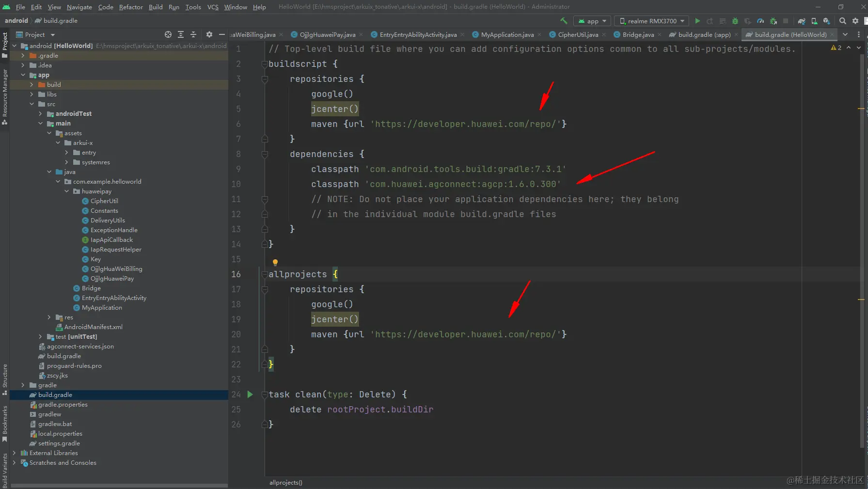Open IDE settings gear in main toolbar
This screenshot has height=489, width=868.
pyautogui.click(x=855, y=21)
